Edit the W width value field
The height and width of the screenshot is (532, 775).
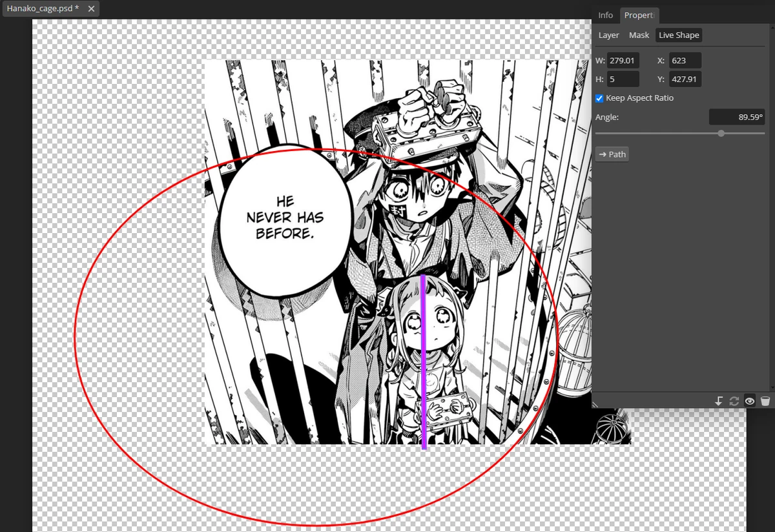[x=621, y=60]
